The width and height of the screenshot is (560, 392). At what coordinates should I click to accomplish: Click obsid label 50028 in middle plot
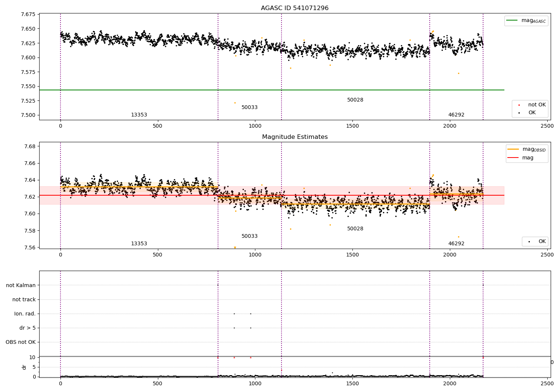[355, 229]
